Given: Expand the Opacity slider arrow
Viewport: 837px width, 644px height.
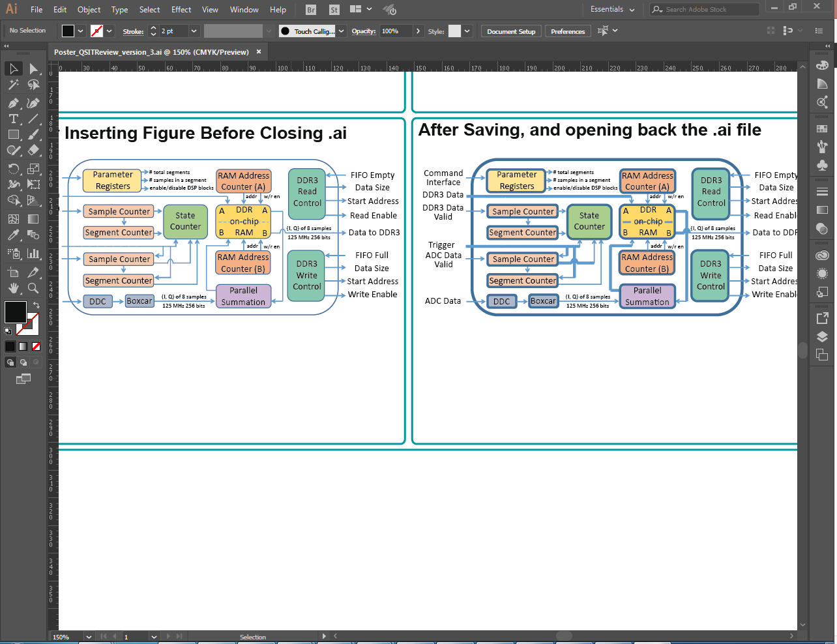Looking at the screenshot, I should 418,31.
